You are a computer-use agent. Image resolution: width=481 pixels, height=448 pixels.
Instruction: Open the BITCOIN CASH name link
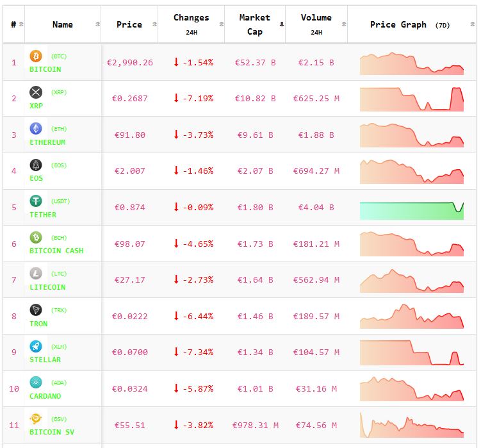(x=56, y=251)
